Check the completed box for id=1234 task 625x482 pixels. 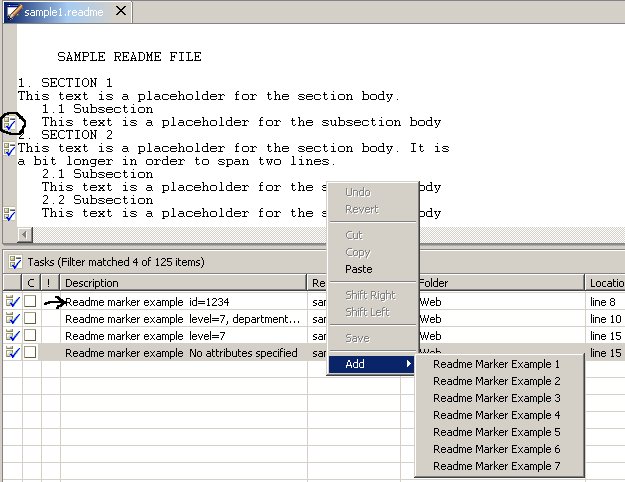31,302
